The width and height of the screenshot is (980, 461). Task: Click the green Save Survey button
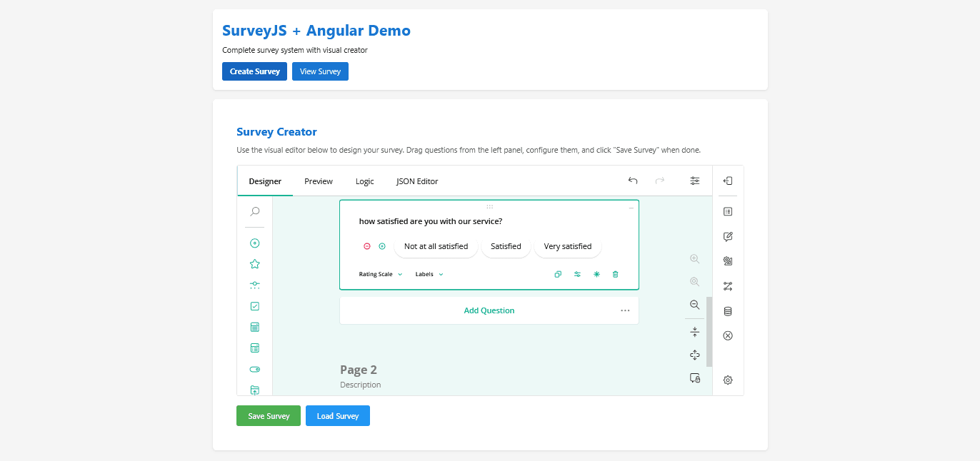269,416
